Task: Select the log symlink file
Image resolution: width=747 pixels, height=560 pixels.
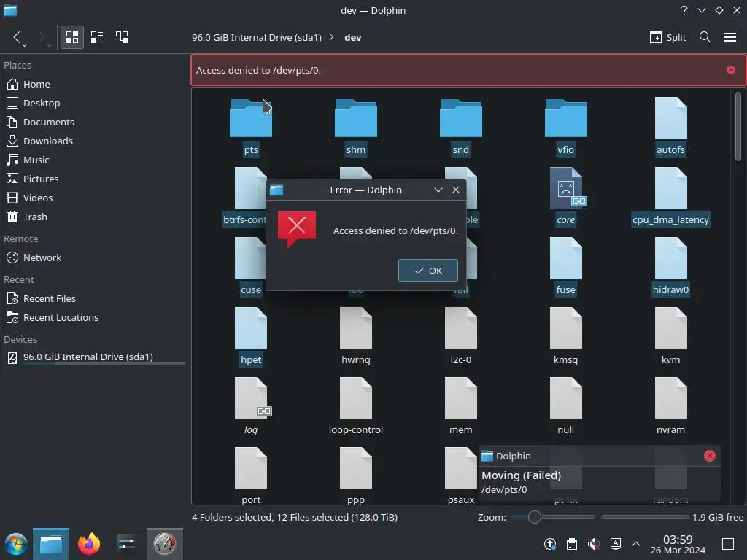Action: [x=251, y=398]
